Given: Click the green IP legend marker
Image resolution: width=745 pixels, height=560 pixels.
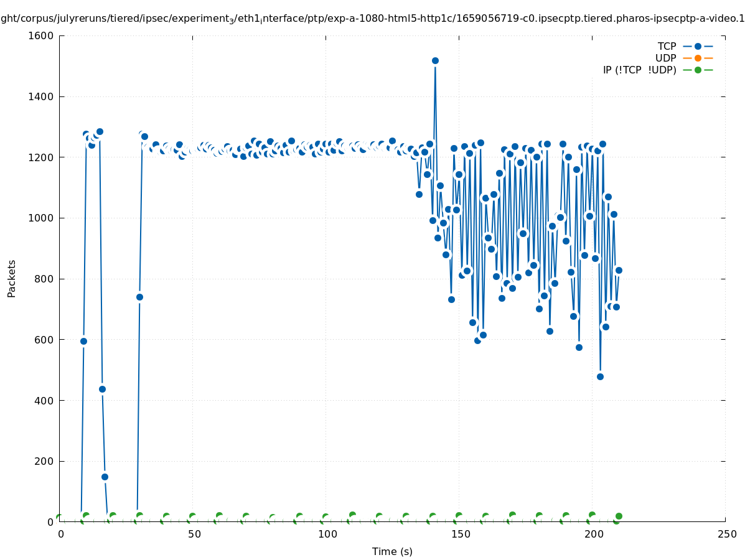Looking at the screenshot, I should pos(698,70).
